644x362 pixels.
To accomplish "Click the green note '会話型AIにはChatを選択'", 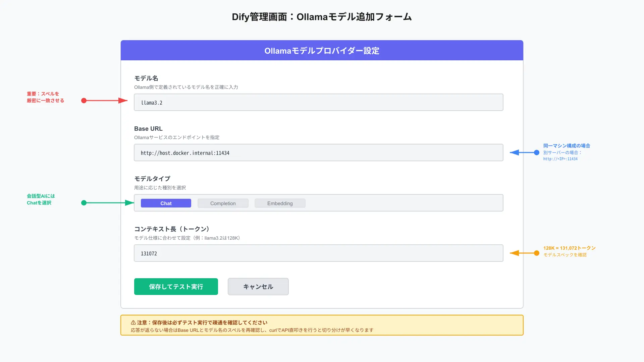I will tap(41, 199).
